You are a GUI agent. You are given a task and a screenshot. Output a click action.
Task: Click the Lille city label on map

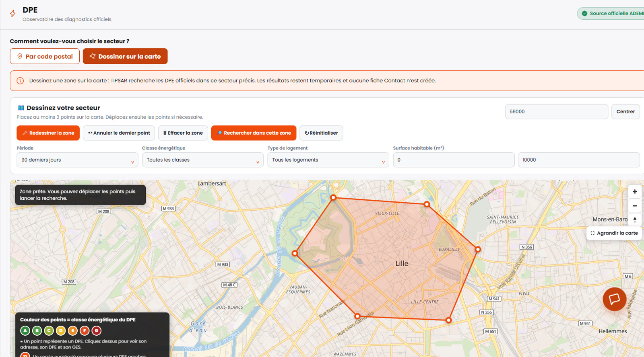coord(402,263)
